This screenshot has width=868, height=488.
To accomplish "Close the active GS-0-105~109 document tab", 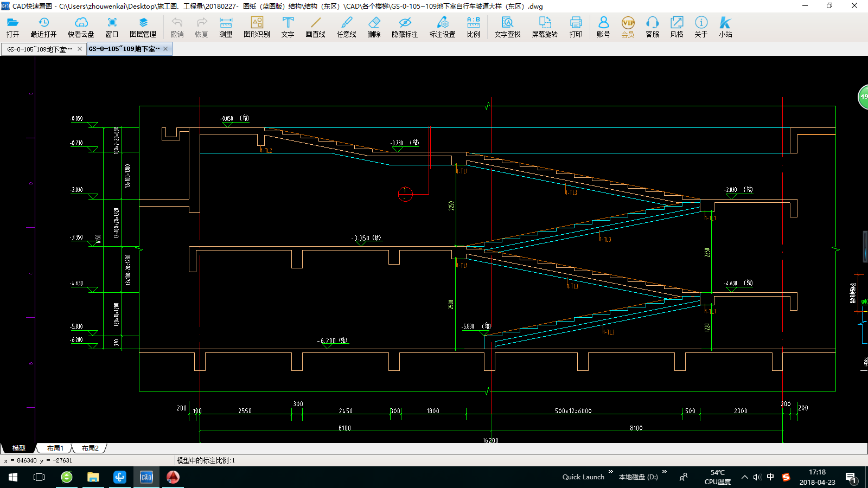I will [165, 49].
